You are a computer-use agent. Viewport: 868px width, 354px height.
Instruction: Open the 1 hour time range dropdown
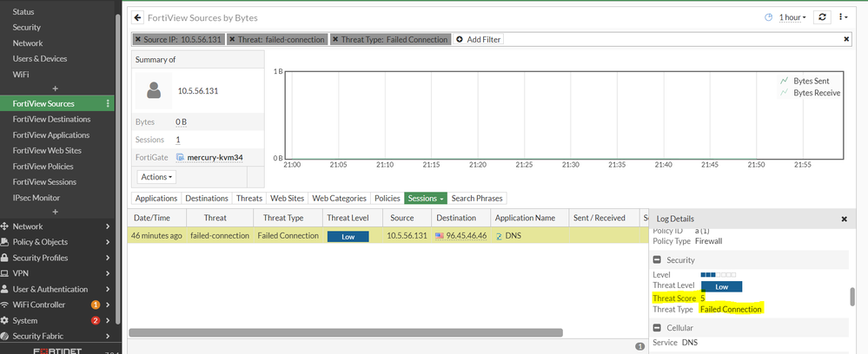792,17
